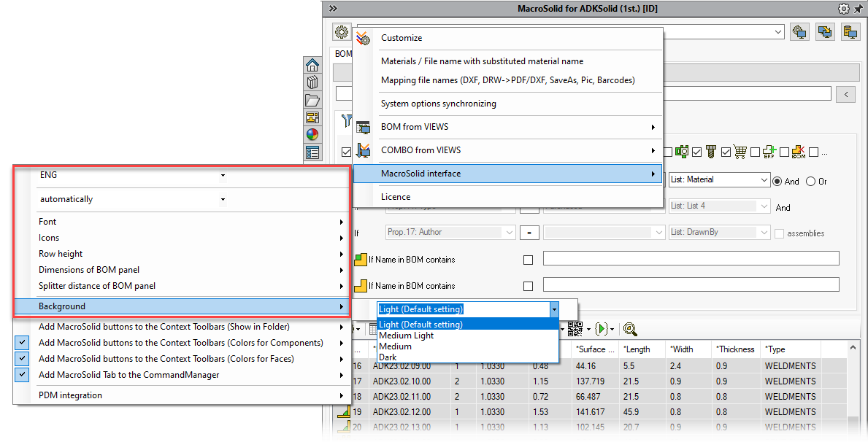Open 'Mapping file names' menu entry
This screenshot has height=442, width=868.
click(x=507, y=80)
